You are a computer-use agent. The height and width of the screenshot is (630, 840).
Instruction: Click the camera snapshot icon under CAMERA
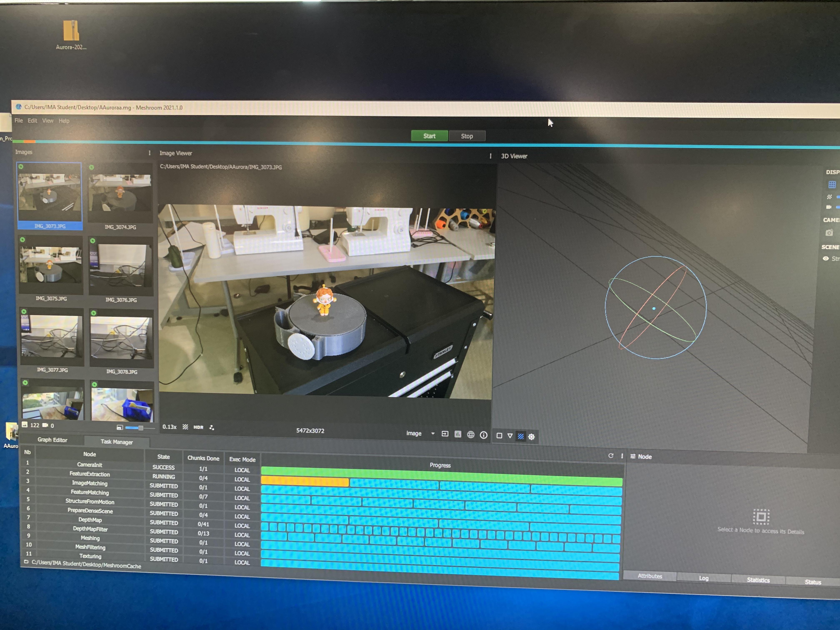pyautogui.click(x=829, y=233)
